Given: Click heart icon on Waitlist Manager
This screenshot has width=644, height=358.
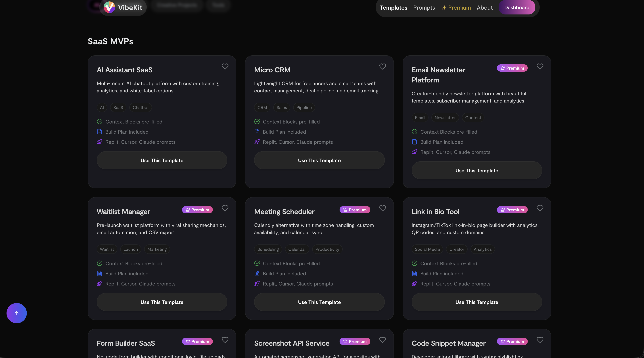Looking at the screenshot, I should pyautogui.click(x=225, y=208).
